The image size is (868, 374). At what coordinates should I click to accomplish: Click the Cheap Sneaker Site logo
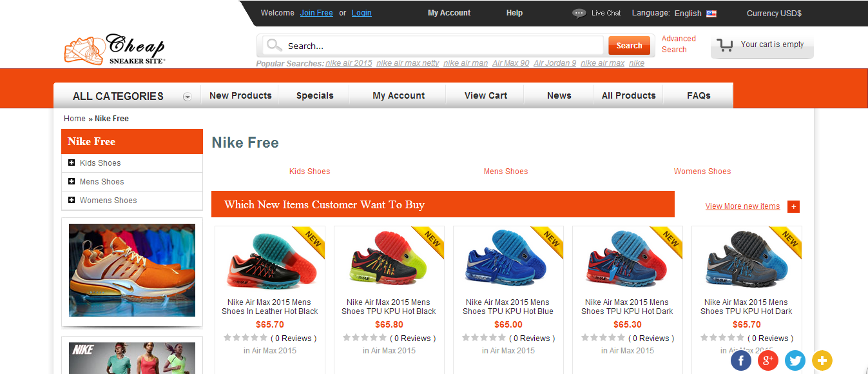point(113,48)
